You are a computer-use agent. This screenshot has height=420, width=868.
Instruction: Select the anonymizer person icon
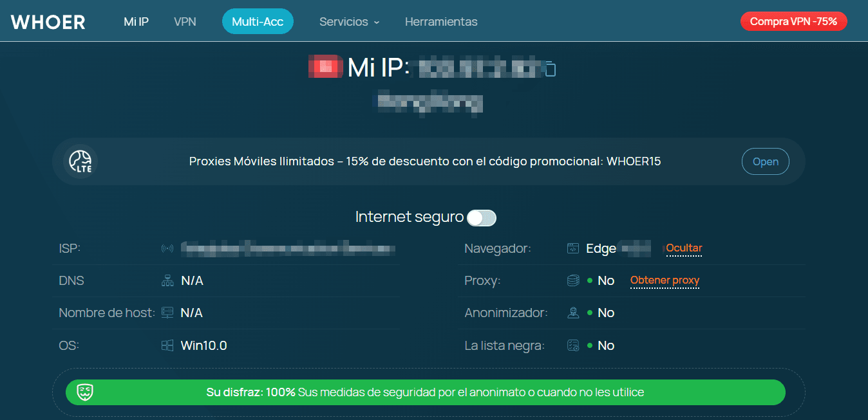572,313
